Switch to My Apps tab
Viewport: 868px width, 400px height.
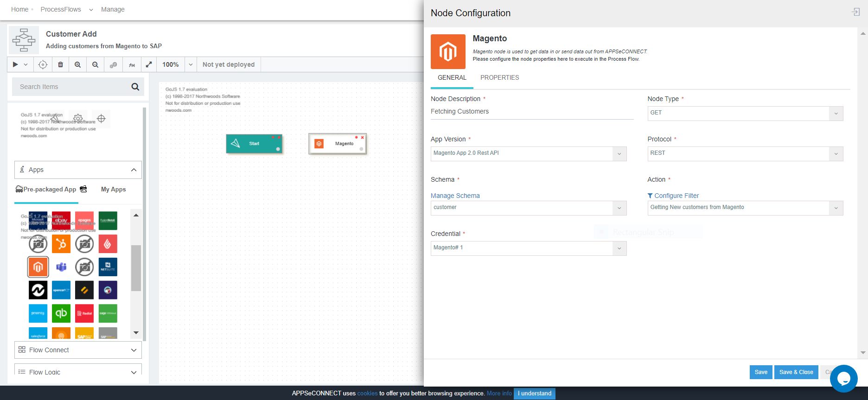pyautogui.click(x=114, y=189)
